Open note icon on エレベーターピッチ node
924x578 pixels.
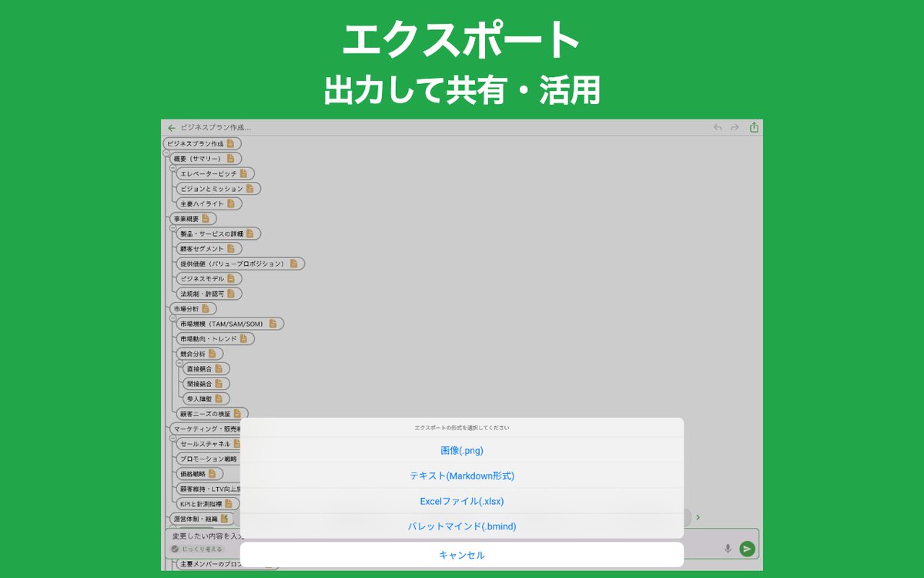tap(243, 173)
